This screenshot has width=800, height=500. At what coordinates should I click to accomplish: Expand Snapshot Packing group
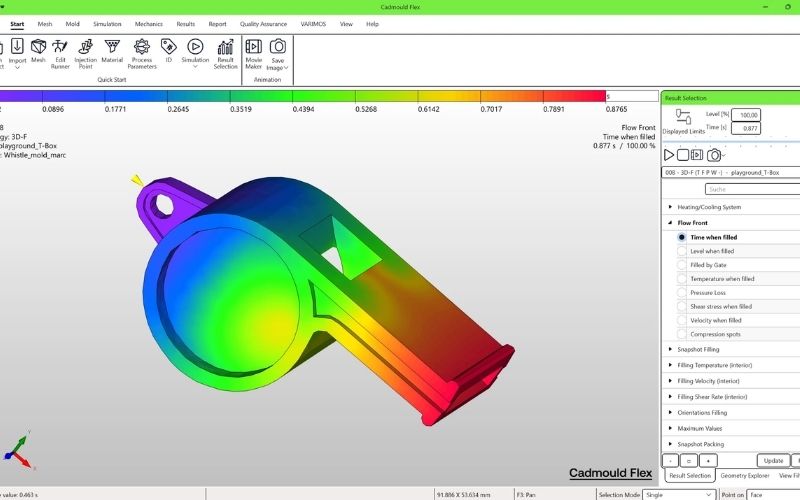point(670,444)
